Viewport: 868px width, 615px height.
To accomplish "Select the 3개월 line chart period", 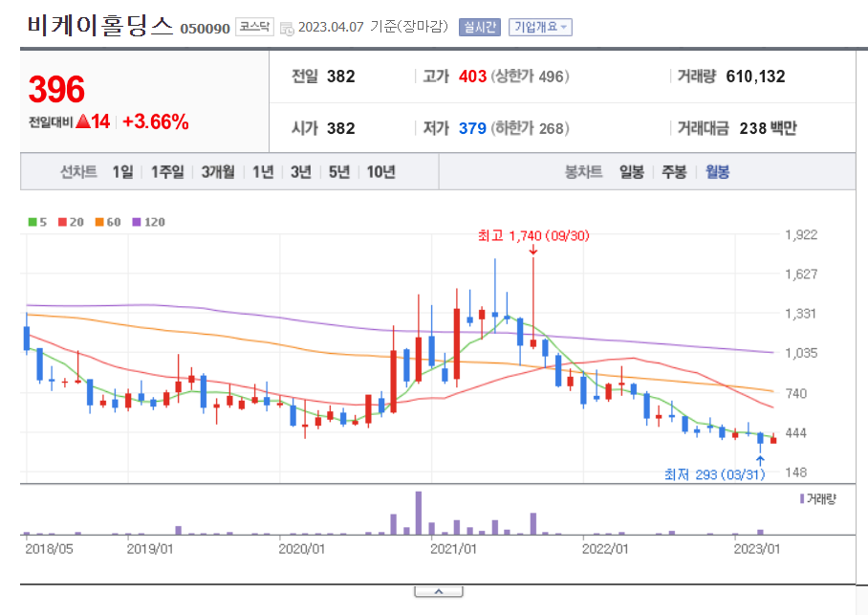I will (218, 172).
